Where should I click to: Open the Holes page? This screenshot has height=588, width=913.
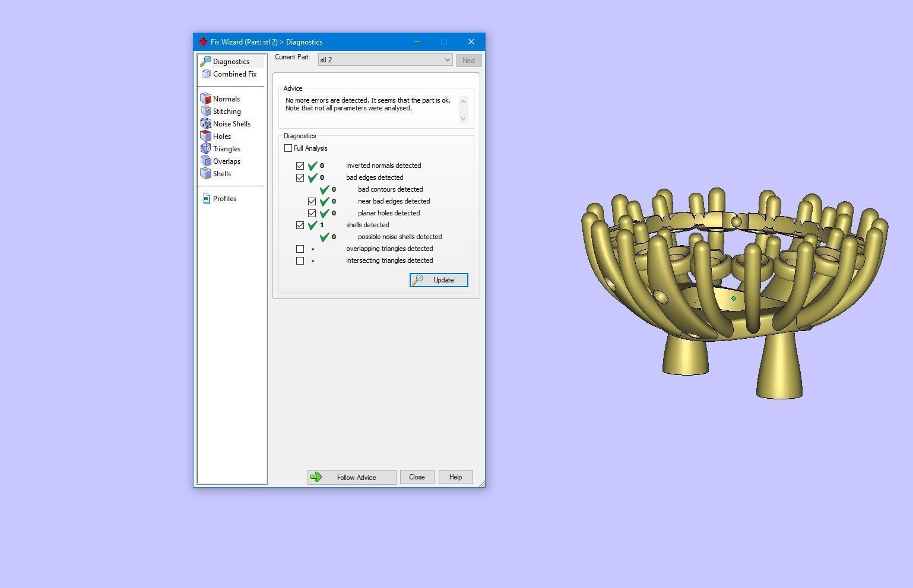(x=222, y=136)
